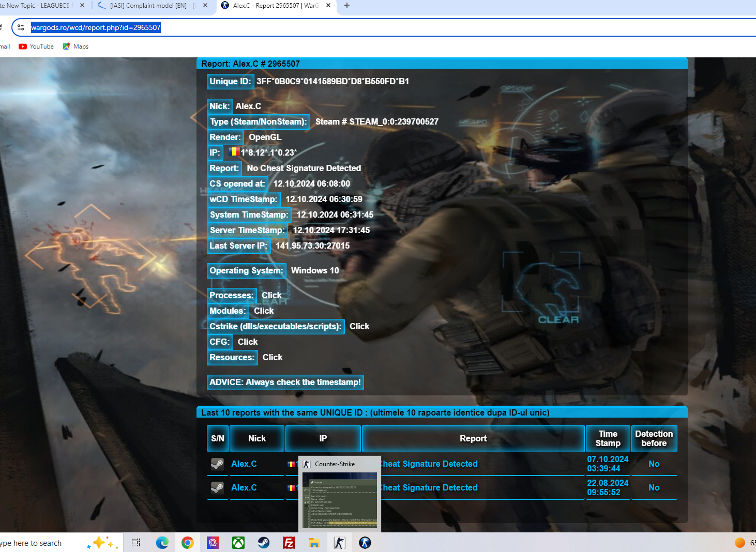Click the site information icon in the address bar
The height and width of the screenshot is (552, 756).
(x=21, y=27)
